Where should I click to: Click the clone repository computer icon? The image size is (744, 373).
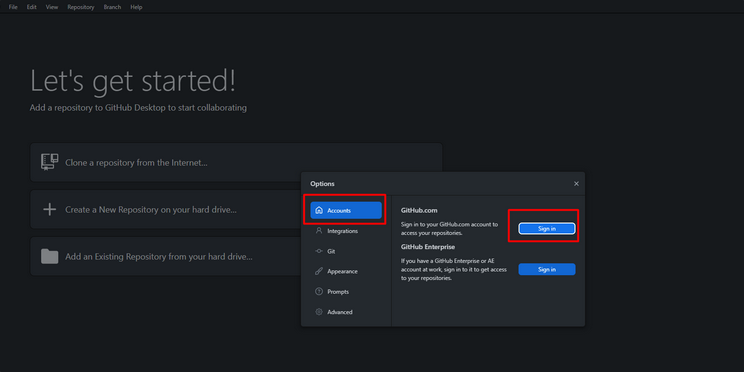pyautogui.click(x=49, y=162)
